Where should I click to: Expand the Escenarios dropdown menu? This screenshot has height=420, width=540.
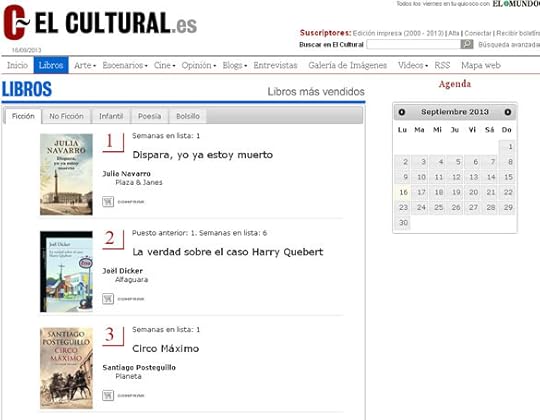point(125,65)
